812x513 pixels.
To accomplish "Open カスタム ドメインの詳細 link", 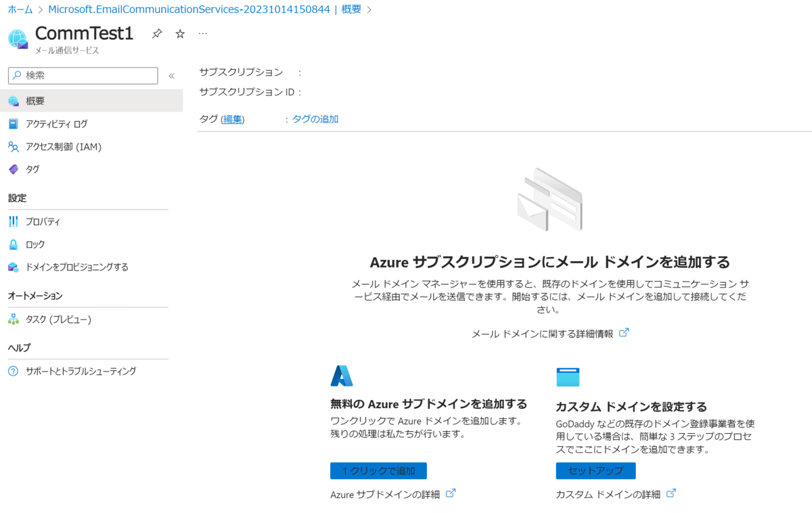I will pos(608,494).
